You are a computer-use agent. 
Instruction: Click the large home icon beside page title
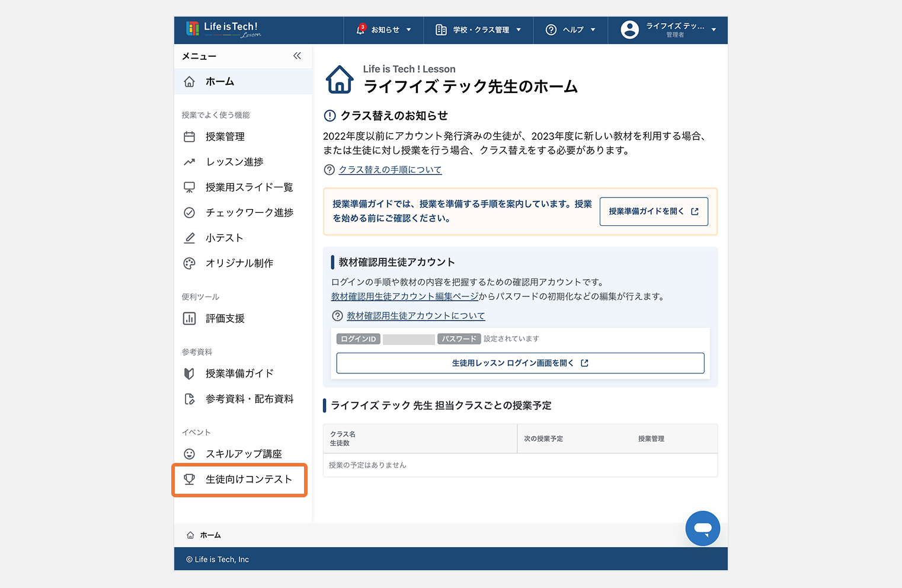pyautogui.click(x=340, y=79)
